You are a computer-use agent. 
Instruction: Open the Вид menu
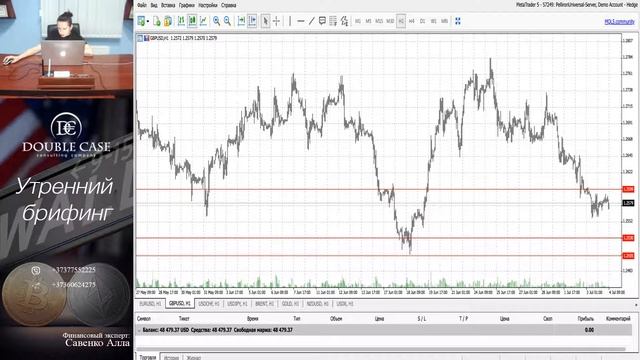point(154,5)
